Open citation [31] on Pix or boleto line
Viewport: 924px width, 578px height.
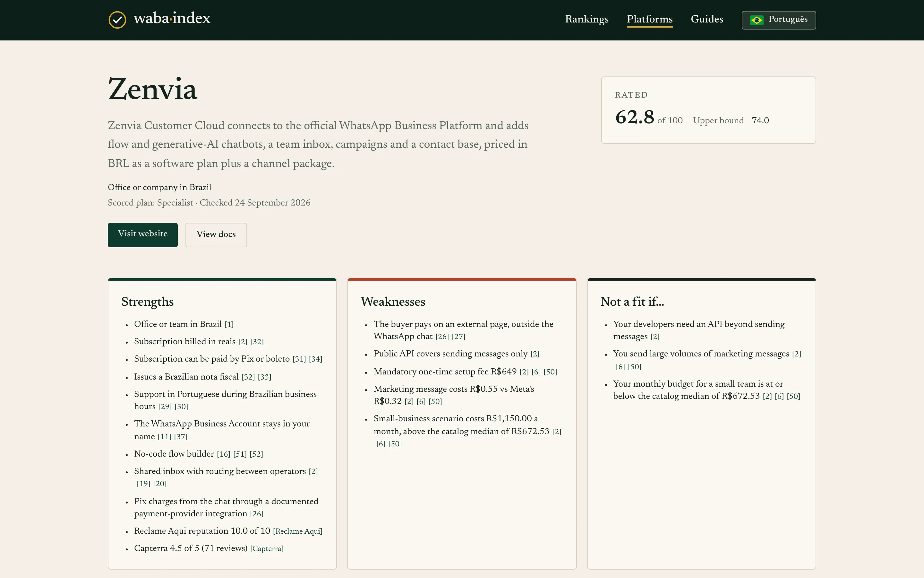pyautogui.click(x=299, y=359)
